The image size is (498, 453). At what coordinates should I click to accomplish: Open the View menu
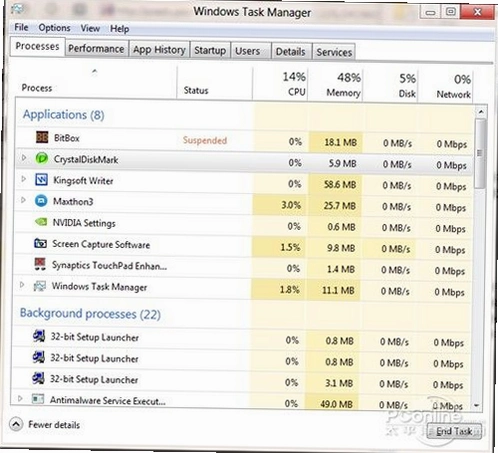point(90,28)
